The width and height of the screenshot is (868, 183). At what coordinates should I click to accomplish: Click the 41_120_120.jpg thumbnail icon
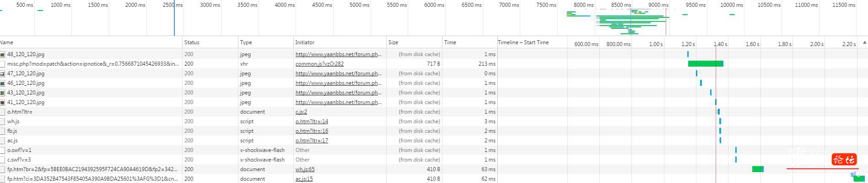pos(2,102)
